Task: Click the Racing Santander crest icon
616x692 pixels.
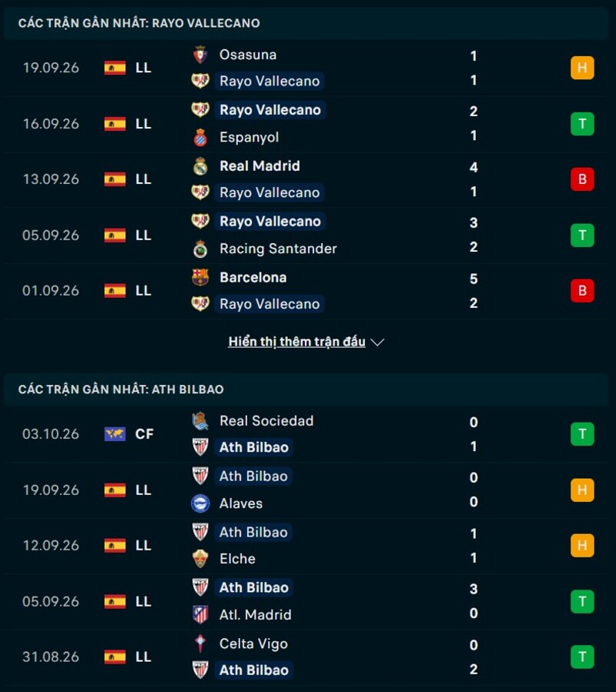Action: pyautogui.click(x=200, y=249)
